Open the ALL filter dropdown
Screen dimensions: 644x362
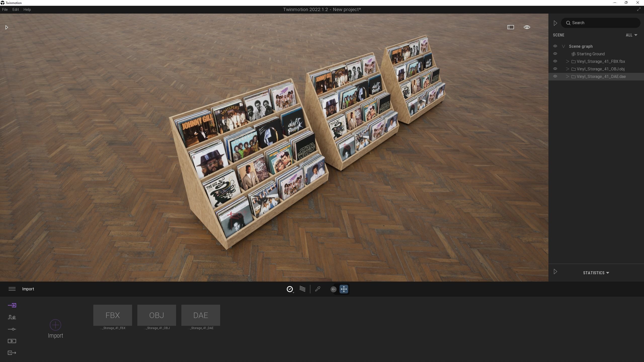click(631, 35)
